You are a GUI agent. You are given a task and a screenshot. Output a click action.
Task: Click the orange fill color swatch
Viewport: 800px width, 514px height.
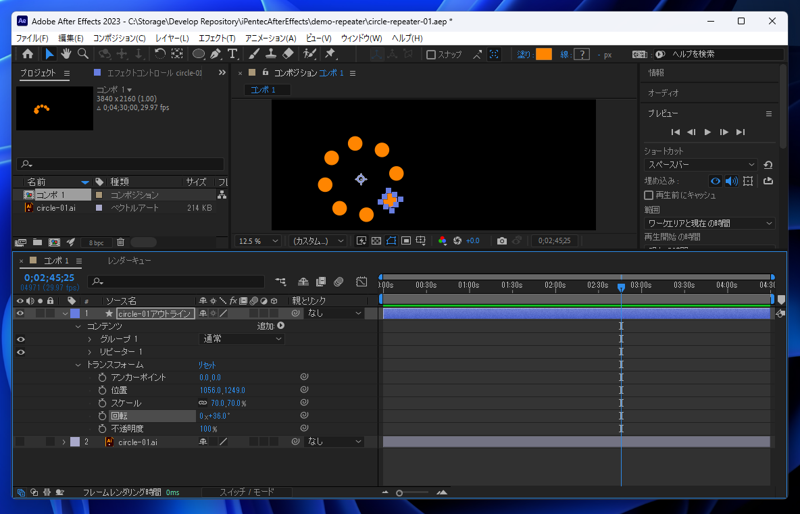pyautogui.click(x=543, y=55)
